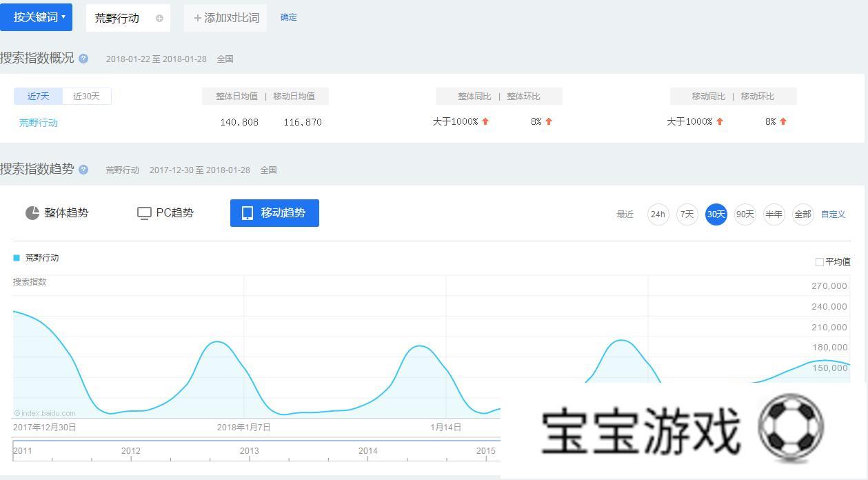868x480 pixels.
Task: Click the 全国 region label in 搜索指数概况
Action: (225, 59)
